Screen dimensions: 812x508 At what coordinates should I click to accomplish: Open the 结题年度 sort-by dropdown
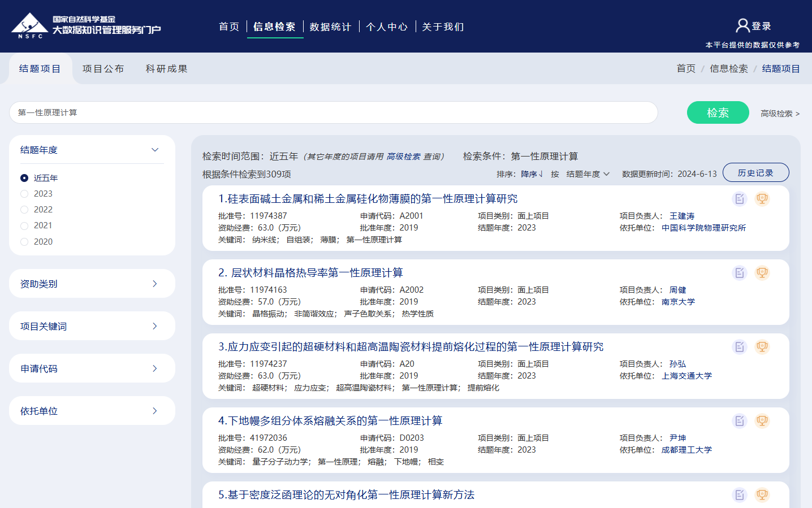(588, 174)
